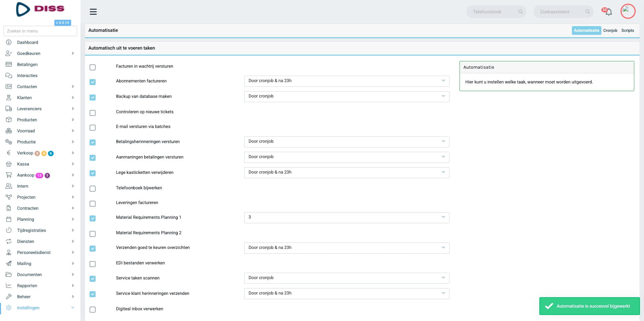Toggle the hamburger menu icon
This screenshot has width=644, height=321.
click(93, 12)
